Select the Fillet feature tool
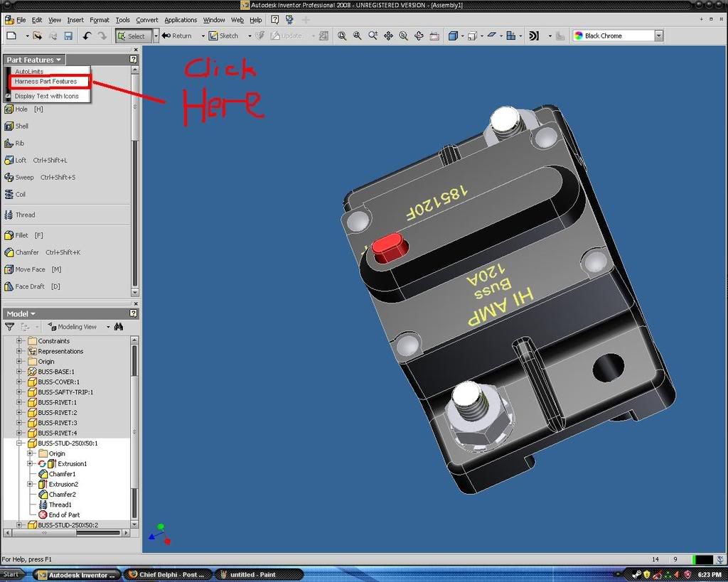The width and height of the screenshot is (728, 582). tap(23, 235)
